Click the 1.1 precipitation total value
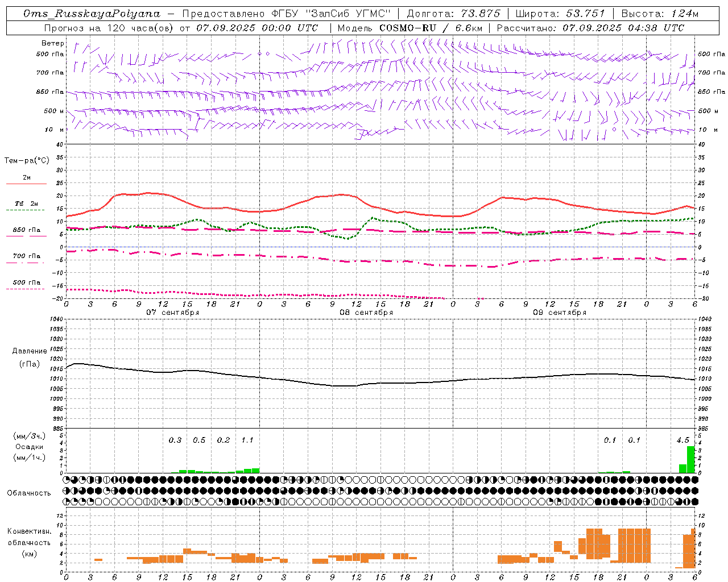Image resolution: width=728 pixels, height=582 pixels. pos(247,440)
